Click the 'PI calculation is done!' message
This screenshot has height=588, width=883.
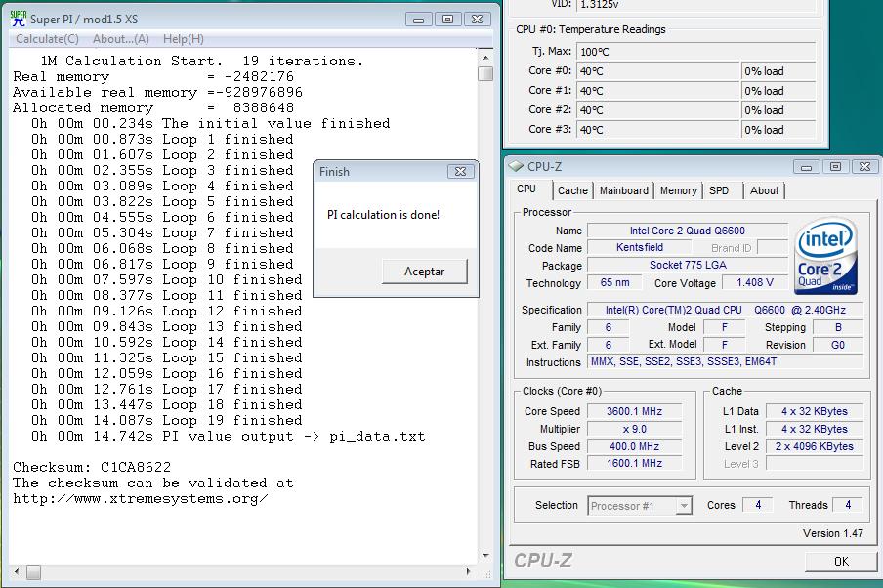click(383, 215)
